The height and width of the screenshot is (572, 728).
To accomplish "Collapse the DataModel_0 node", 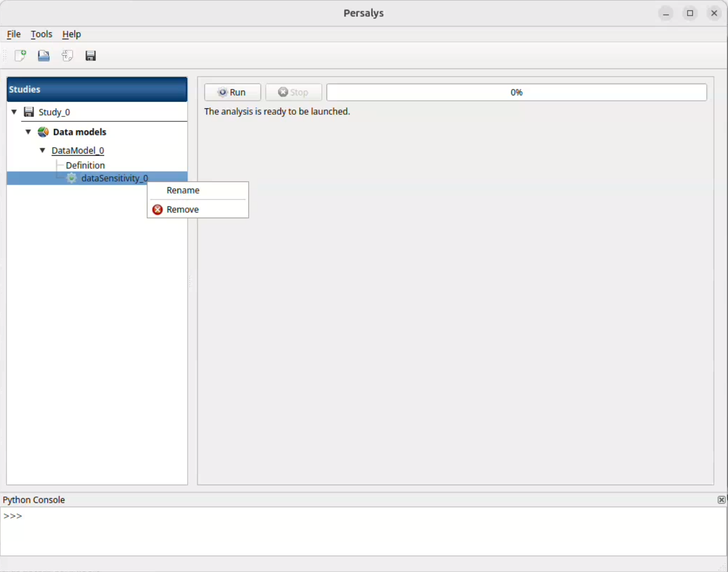I will [43, 150].
